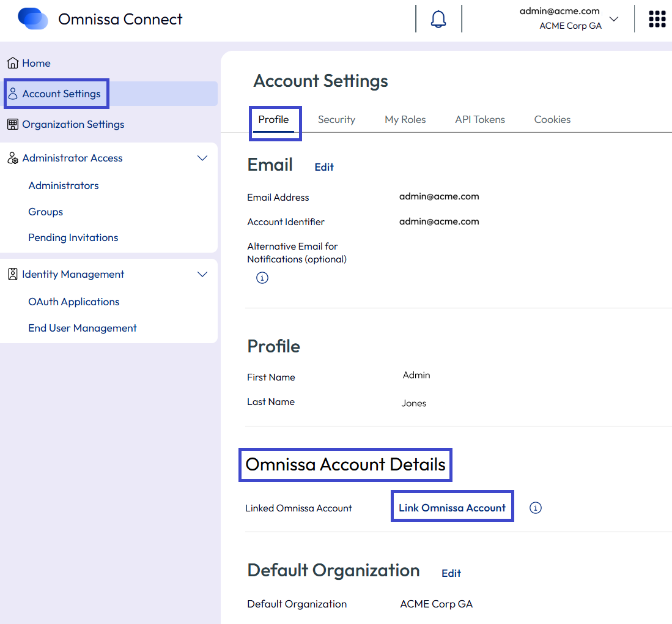Open the notifications bell
The width and height of the screenshot is (672, 624).
point(438,19)
